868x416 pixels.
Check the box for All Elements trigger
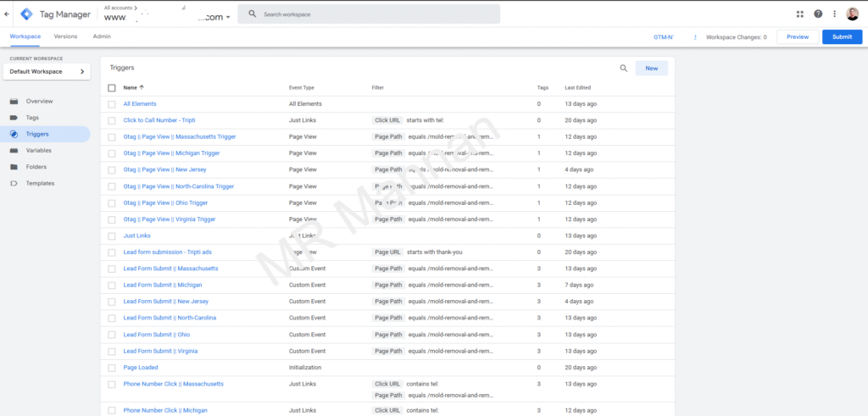point(112,104)
